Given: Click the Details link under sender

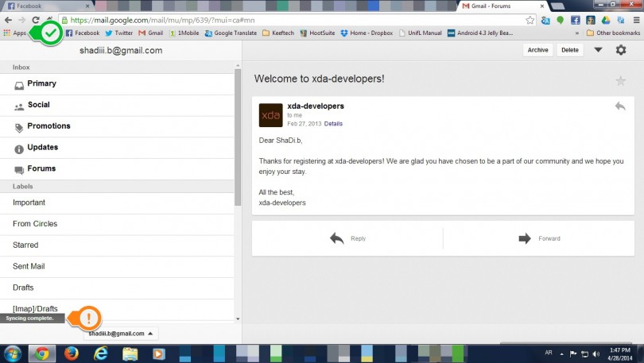Looking at the screenshot, I should pyautogui.click(x=333, y=124).
